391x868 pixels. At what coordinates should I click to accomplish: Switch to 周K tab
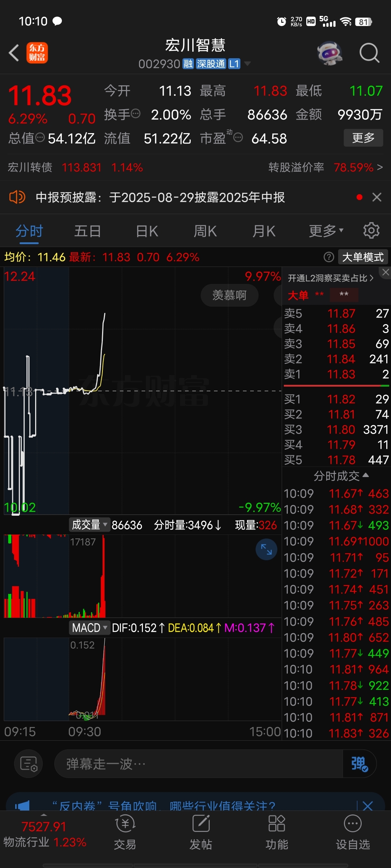click(205, 230)
